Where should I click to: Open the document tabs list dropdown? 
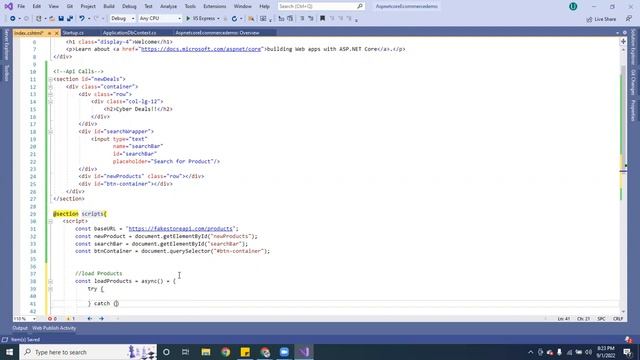pos(617,33)
